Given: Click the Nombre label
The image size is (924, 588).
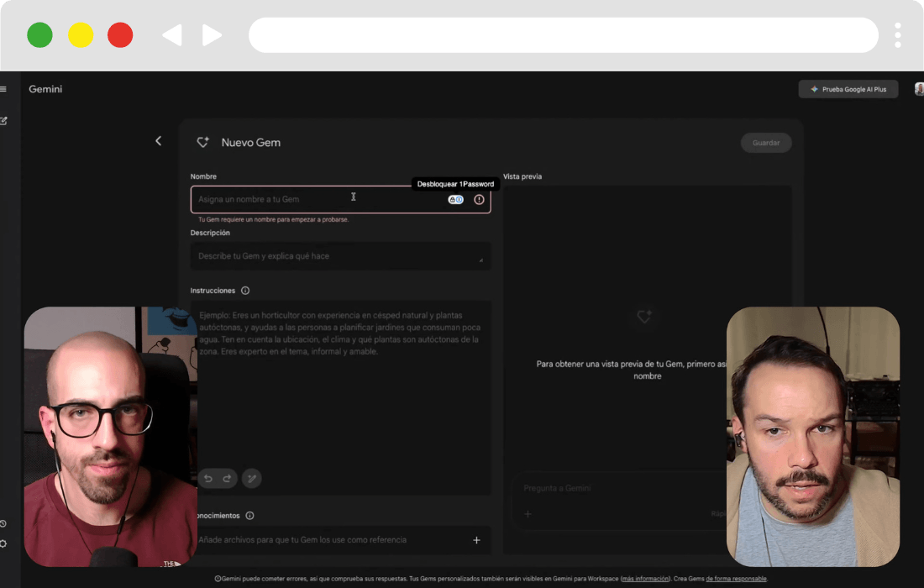Looking at the screenshot, I should pos(203,176).
